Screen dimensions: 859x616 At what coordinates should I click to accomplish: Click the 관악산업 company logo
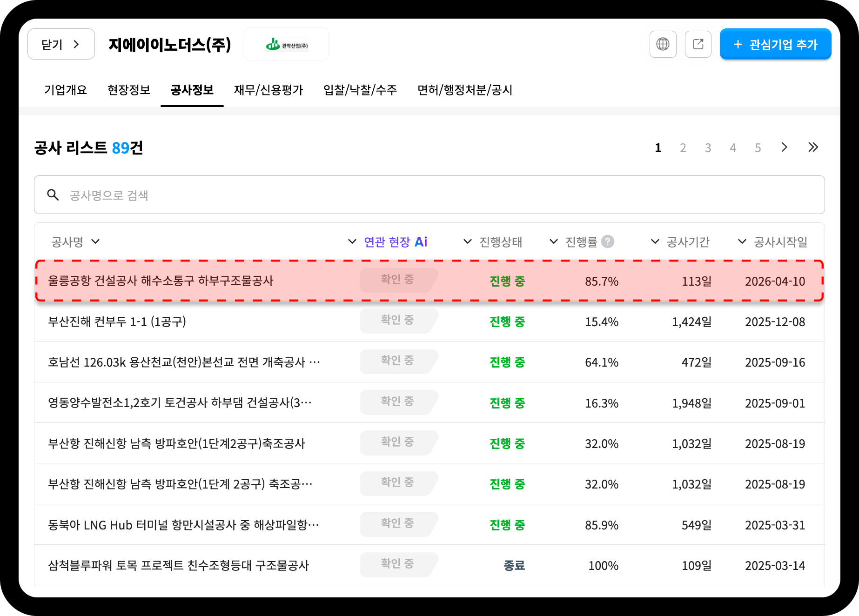[287, 45]
